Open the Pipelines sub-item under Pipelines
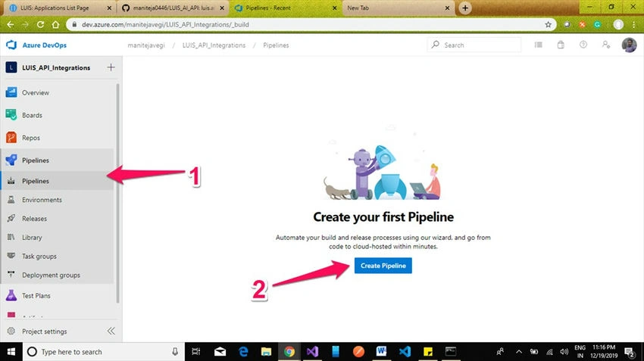 58,181
